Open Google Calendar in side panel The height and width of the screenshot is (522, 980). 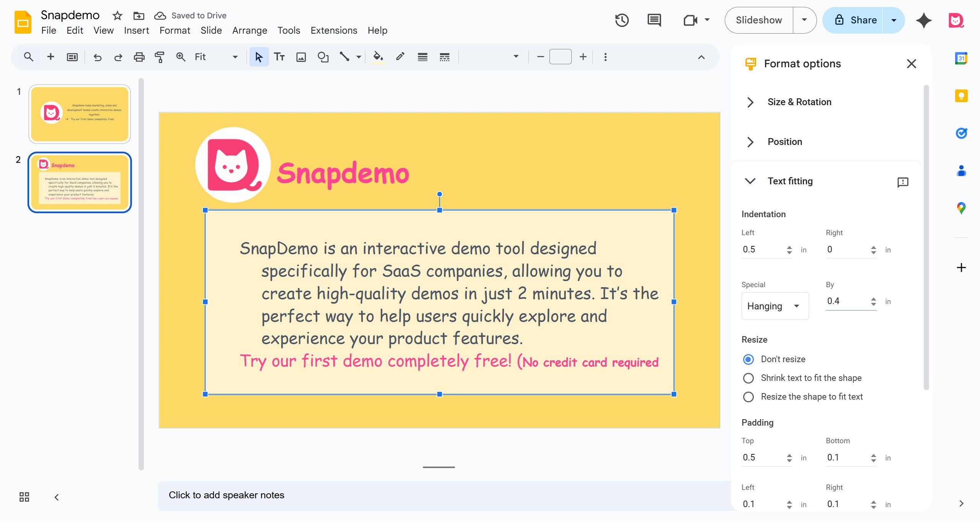961,58
